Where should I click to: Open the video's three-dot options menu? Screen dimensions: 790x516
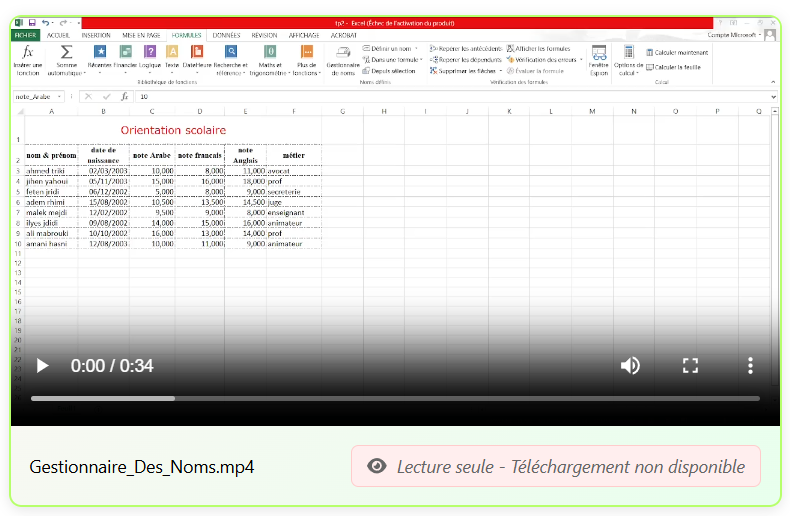750,366
